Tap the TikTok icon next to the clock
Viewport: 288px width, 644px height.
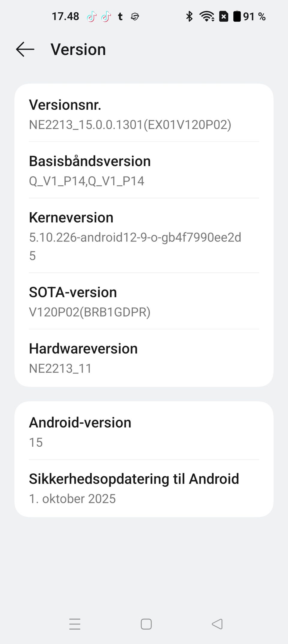tap(91, 17)
